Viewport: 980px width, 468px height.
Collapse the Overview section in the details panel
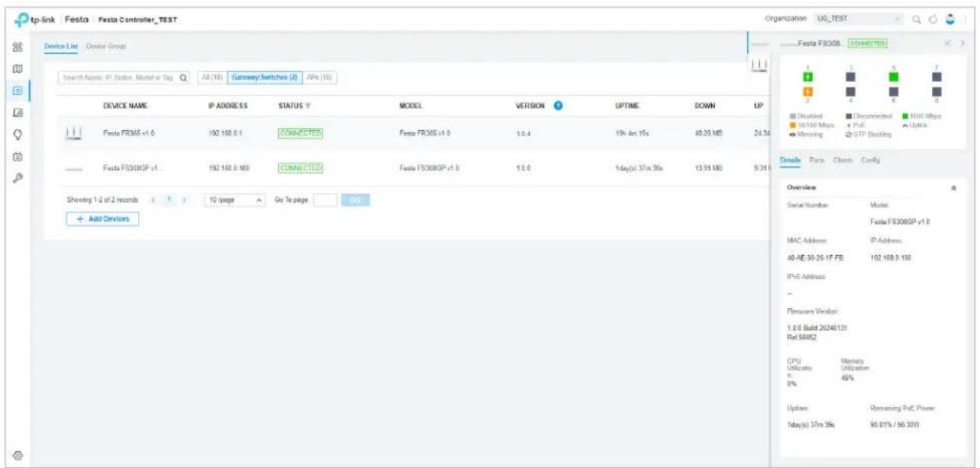(x=954, y=186)
